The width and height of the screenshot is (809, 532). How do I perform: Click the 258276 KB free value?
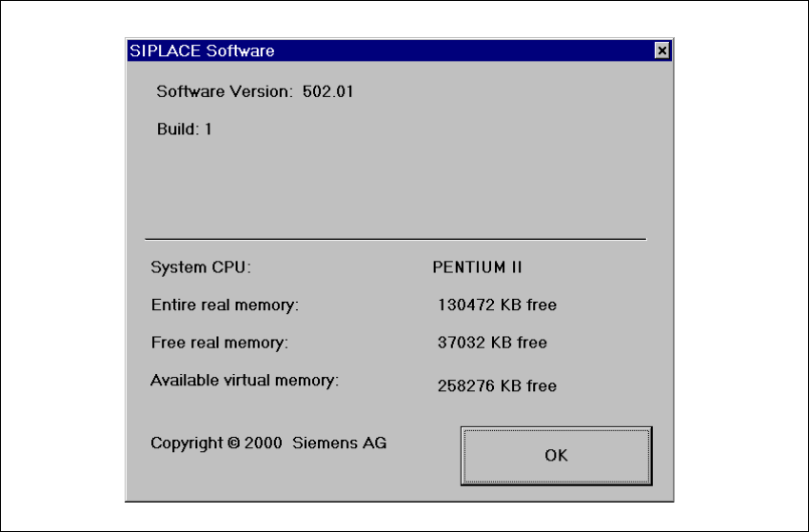coord(498,386)
